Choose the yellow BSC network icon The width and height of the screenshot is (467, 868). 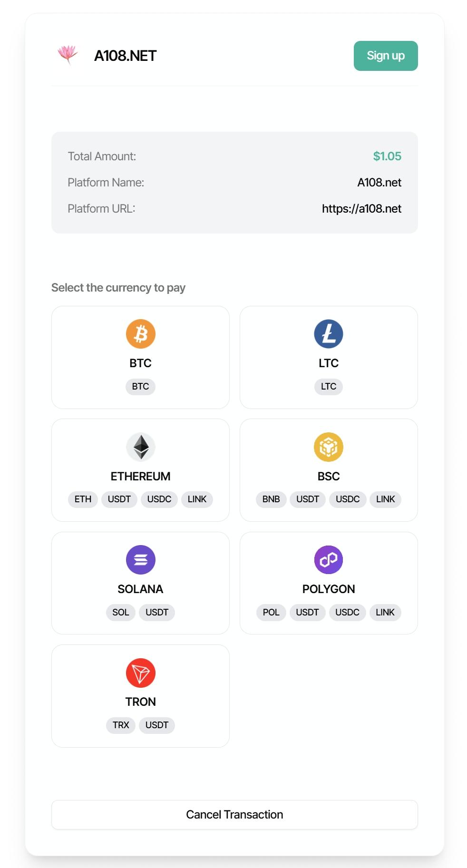(x=328, y=447)
